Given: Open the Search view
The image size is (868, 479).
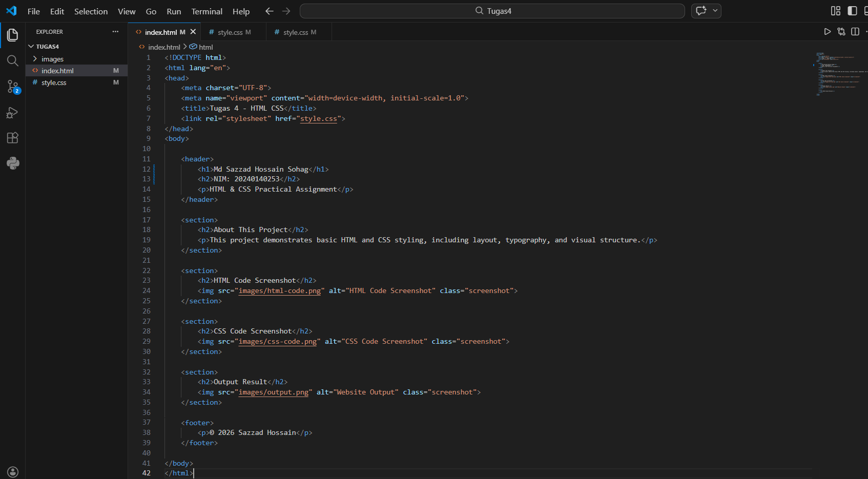Looking at the screenshot, I should click(12, 60).
